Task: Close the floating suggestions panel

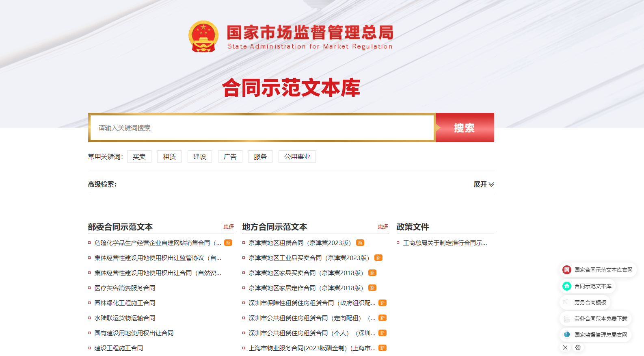Action: pos(565,347)
